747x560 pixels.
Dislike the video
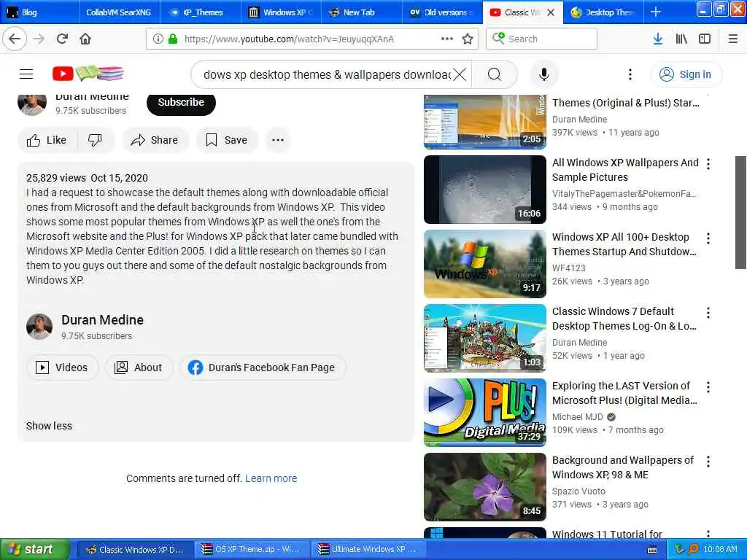tap(96, 140)
